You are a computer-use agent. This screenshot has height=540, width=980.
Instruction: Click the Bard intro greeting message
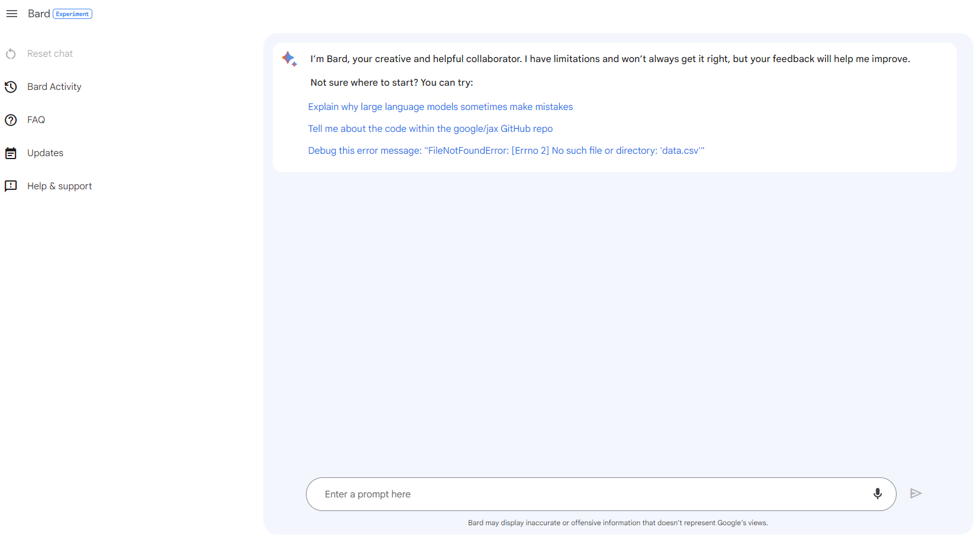point(610,59)
